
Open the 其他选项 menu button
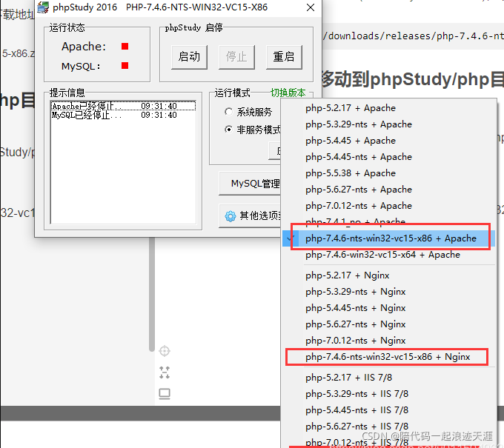tap(250, 215)
